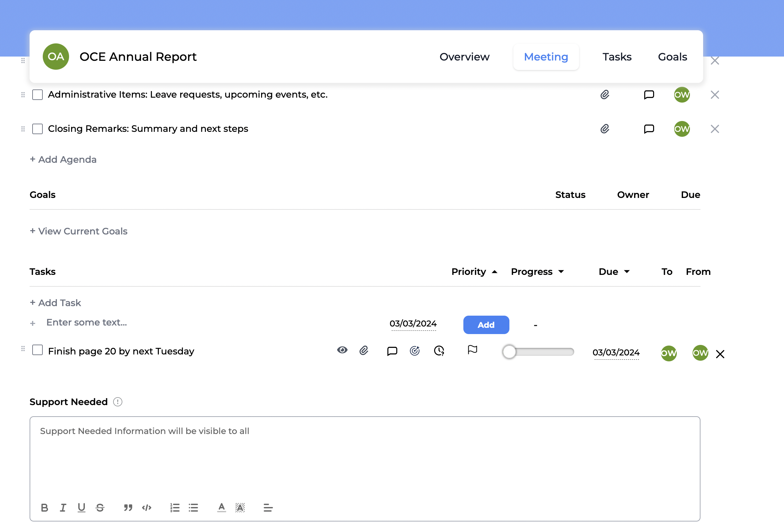
Task: Click the Support Needed info icon
Action: pos(117,402)
